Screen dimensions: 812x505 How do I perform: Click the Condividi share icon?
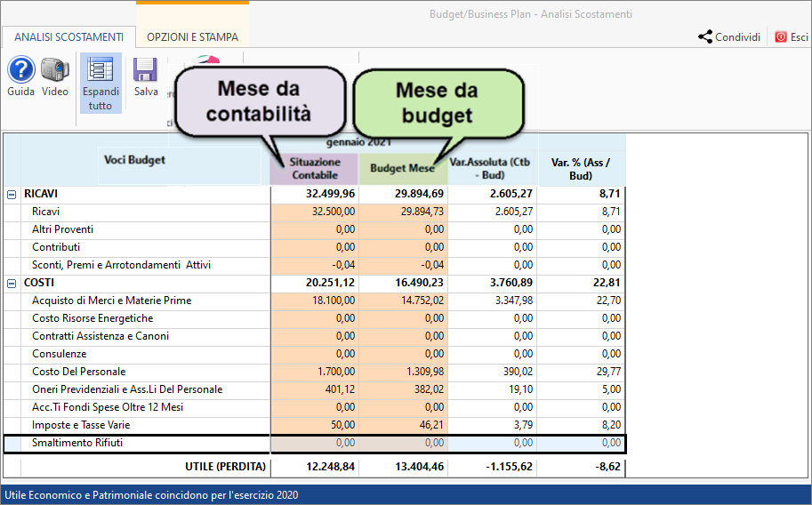click(x=704, y=36)
